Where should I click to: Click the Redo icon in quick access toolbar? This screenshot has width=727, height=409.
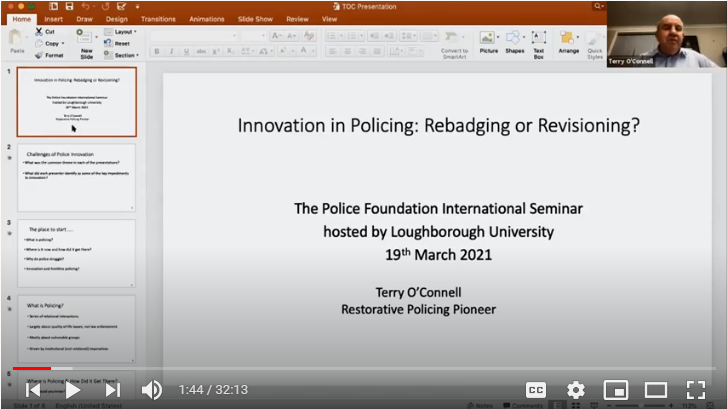coord(105,6)
